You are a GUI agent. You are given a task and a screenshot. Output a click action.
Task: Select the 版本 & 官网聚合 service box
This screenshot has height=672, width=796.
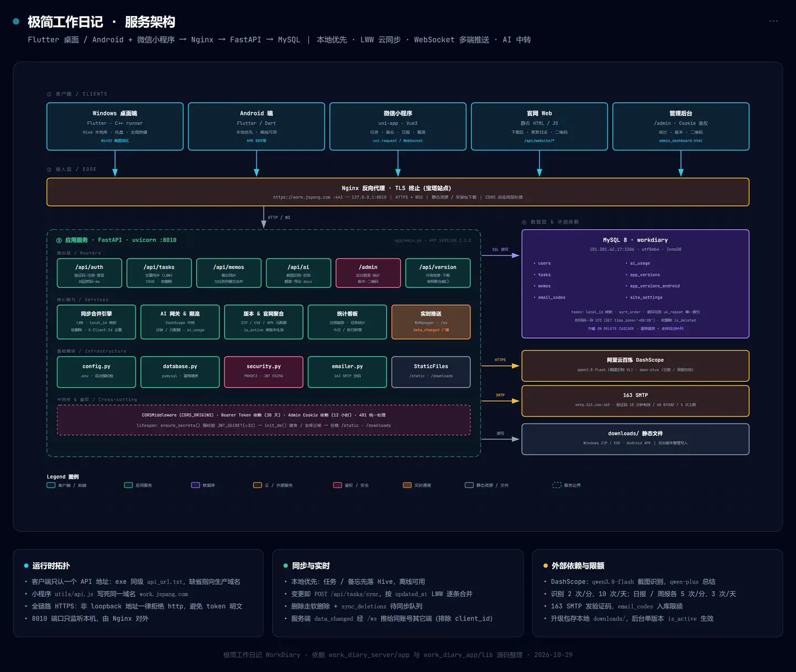264,322
